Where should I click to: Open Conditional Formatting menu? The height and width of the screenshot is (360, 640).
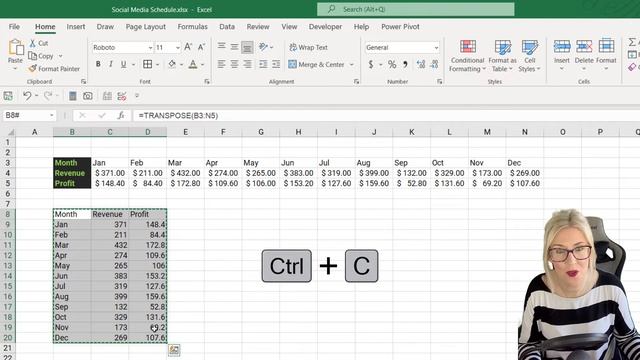click(x=467, y=56)
